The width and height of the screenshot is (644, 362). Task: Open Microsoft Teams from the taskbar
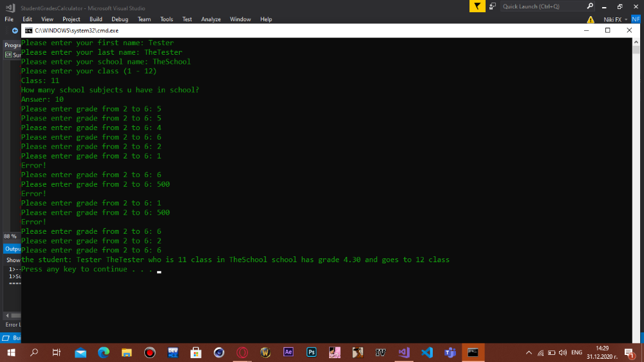click(450, 352)
